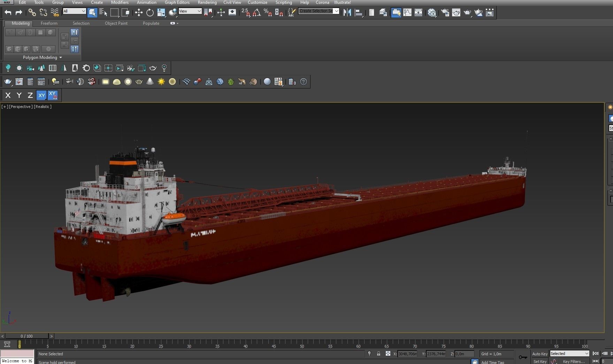Click the Redo arrow icon
Image resolution: width=613 pixels, height=364 pixels.
pos(19,13)
